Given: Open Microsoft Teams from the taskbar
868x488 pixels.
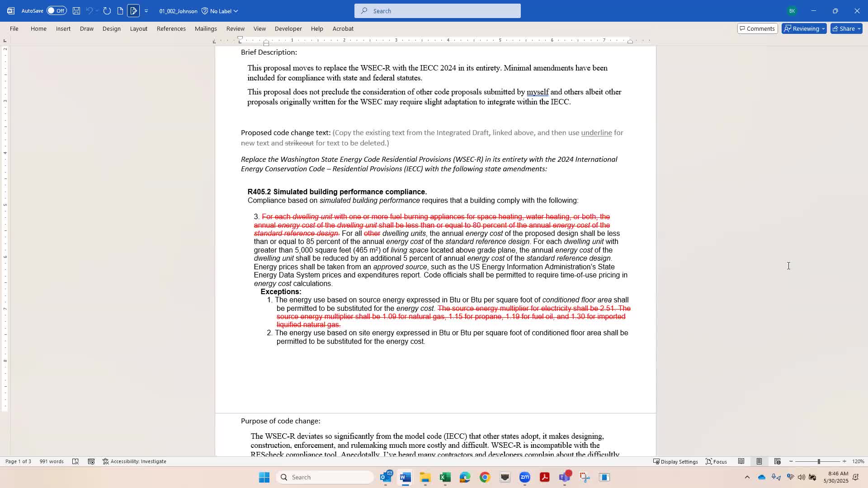Looking at the screenshot, I should pos(565,477).
